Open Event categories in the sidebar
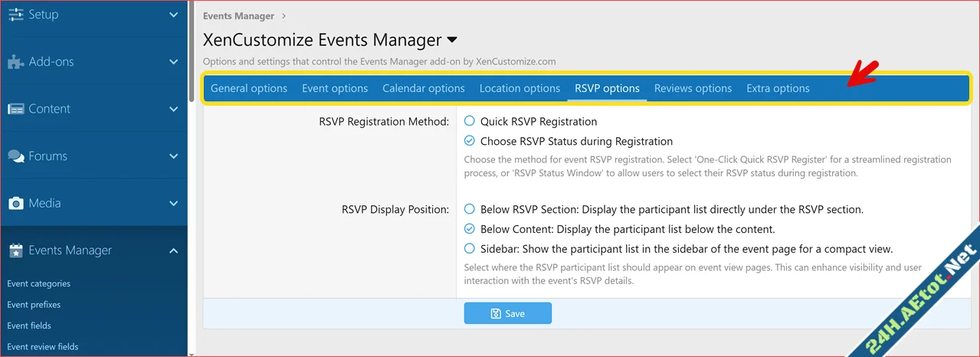 point(38,283)
